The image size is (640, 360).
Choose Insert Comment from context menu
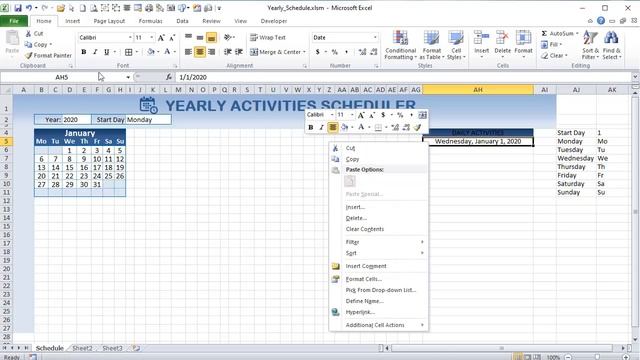coord(379,266)
